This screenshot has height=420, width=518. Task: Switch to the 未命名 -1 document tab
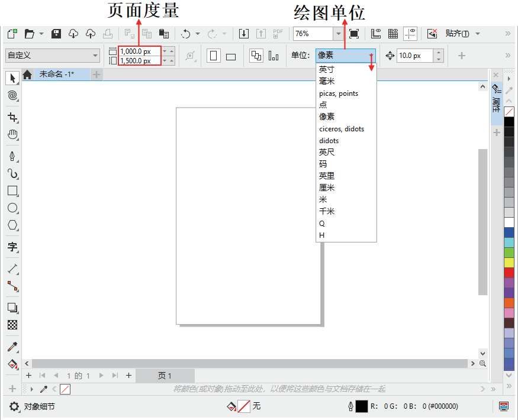coord(56,75)
